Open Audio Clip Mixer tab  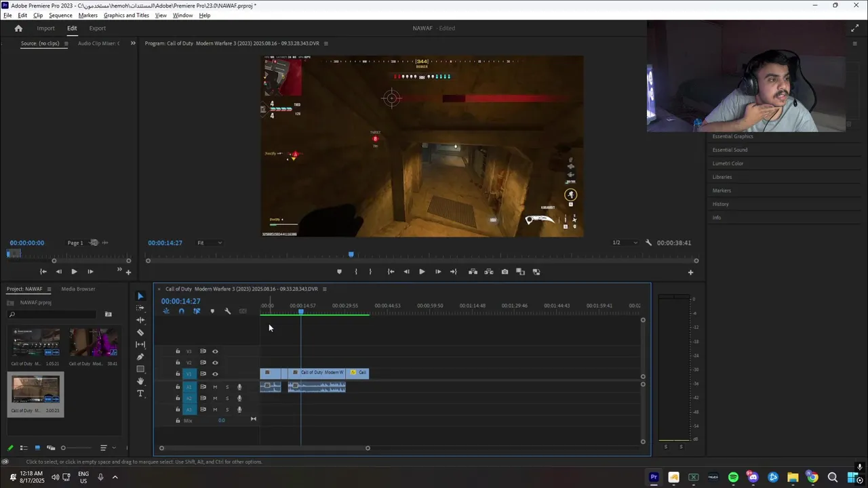[98, 43]
